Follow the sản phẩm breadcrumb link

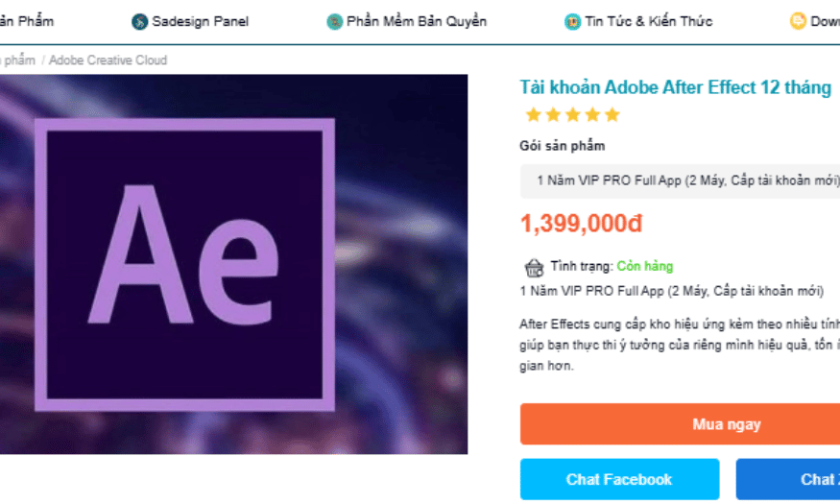[17, 60]
